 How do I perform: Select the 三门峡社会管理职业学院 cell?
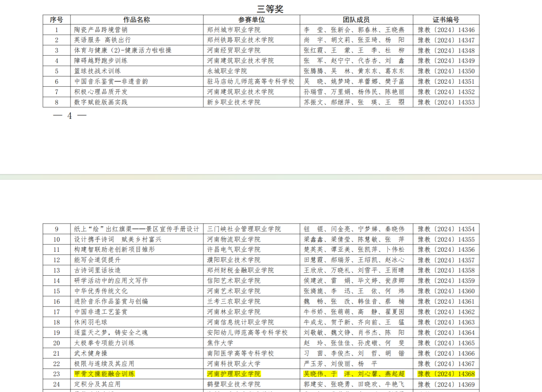pyautogui.click(x=244, y=229)
